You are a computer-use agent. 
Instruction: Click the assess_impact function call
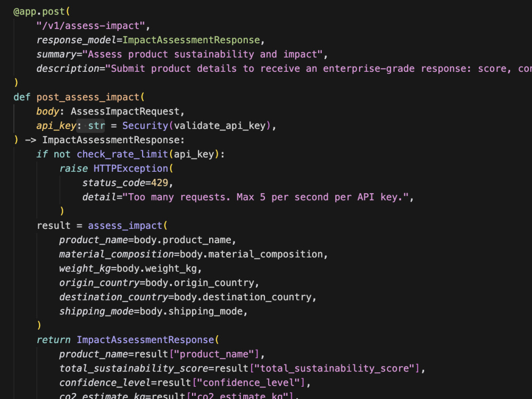tap(125, 225)
